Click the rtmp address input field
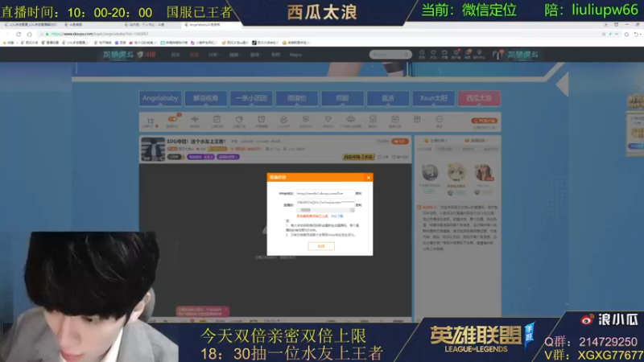 point(325,193)
